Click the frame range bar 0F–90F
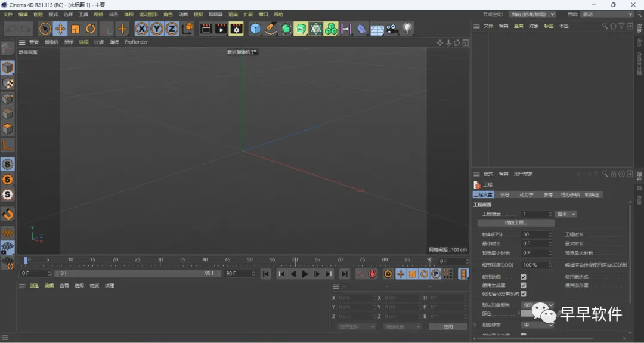The width and height of the screenshot is (644, 343). coord(138,273)
